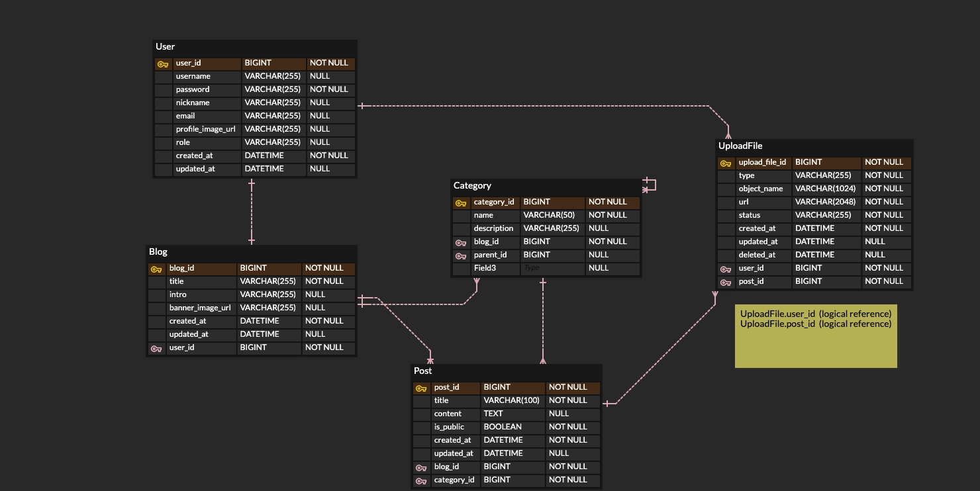Select the foreign key icon for user_id in Blog table

(156, 349)
